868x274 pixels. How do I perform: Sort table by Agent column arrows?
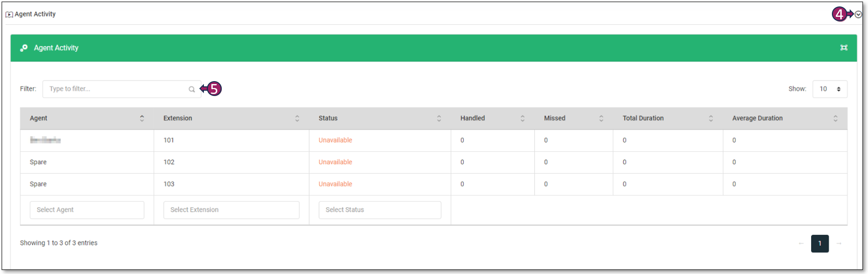tap(142, 118)
